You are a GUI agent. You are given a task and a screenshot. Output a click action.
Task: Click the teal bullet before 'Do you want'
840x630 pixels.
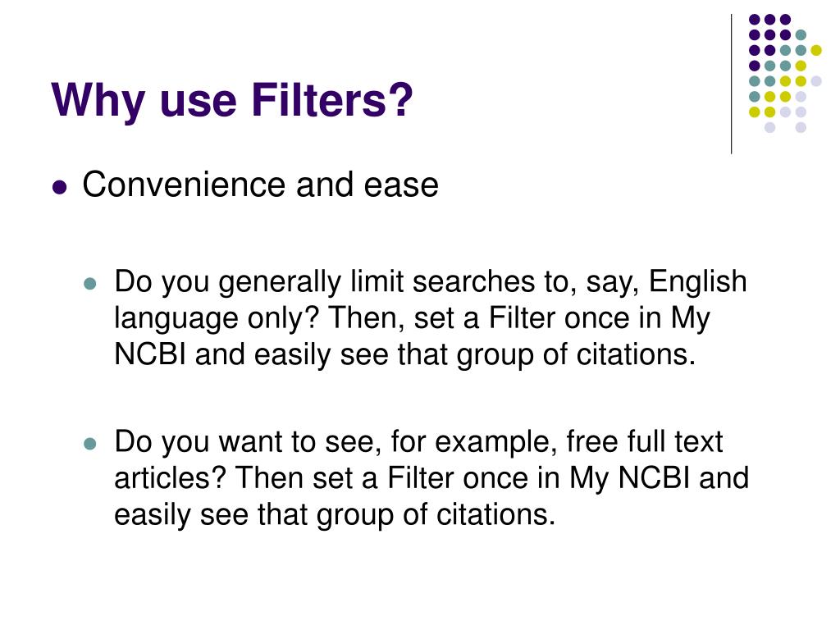(90, 443)
